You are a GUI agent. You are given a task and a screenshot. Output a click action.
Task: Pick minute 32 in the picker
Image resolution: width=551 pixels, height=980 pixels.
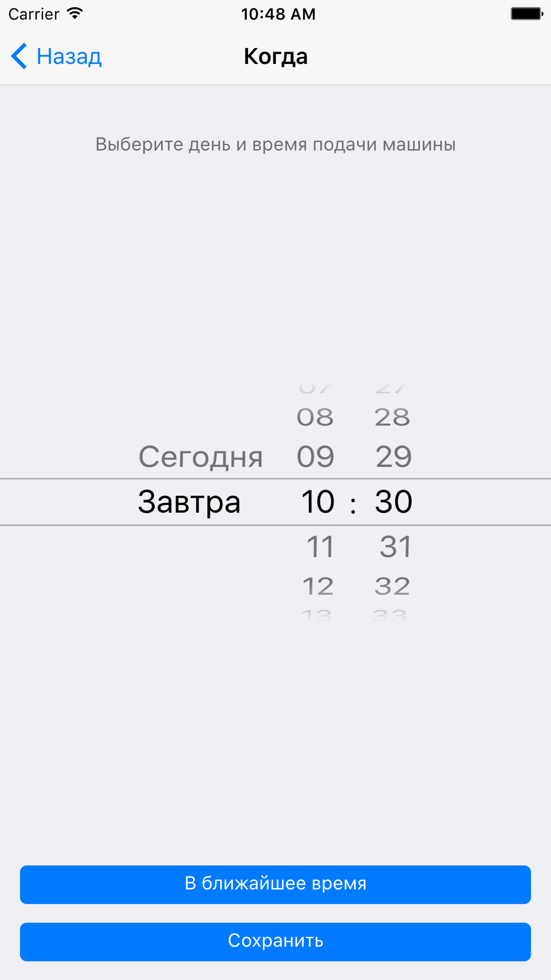coord(392,586)
